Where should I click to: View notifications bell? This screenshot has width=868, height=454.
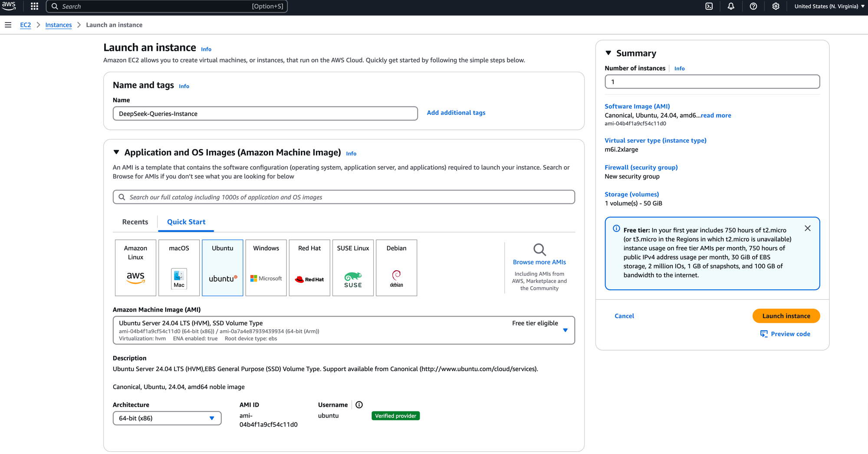(x=731, y=6)
